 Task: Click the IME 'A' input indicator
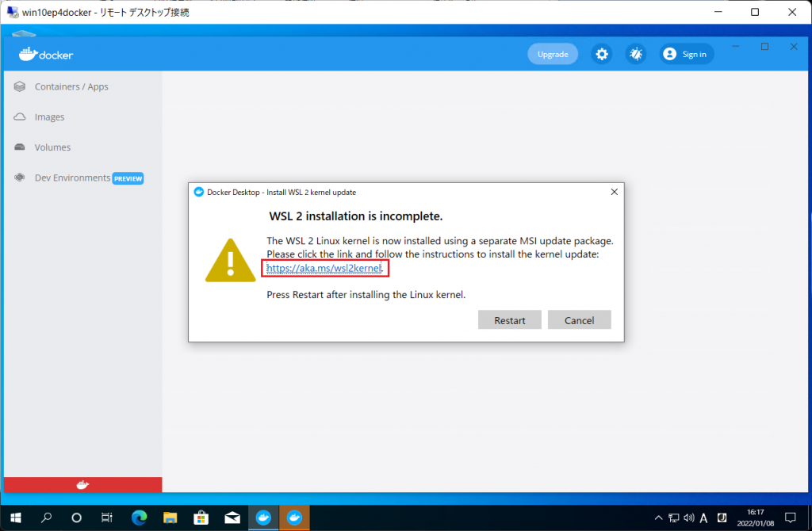pos(704,518)
